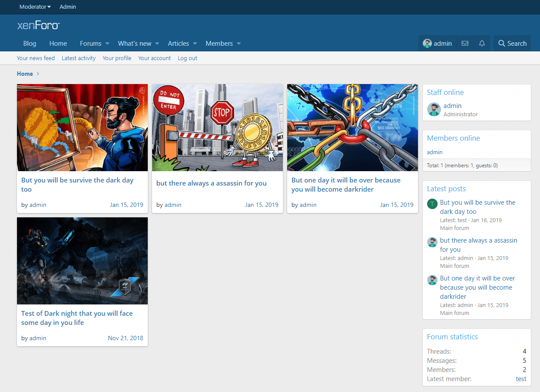The image size is (540, 392).
Task: Open the inbox envelope icon
Action: [465, 44]
